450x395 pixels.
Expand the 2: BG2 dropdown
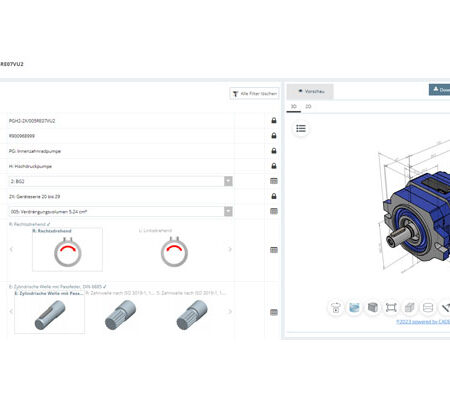pos(228,181)
